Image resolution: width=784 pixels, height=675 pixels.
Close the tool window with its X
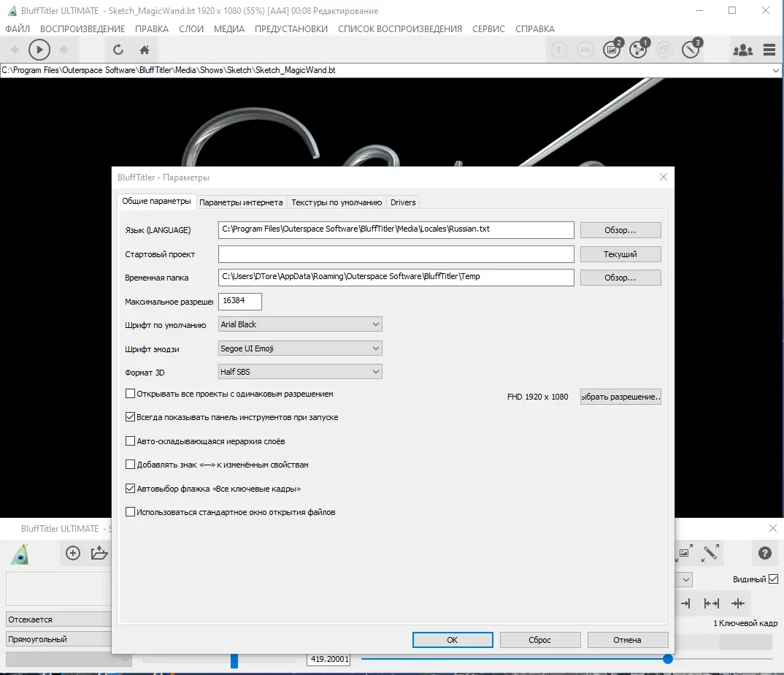(773, 528)
